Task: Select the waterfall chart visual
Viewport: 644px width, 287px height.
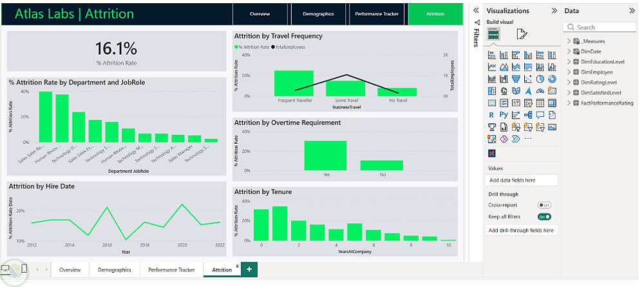Action: click(x=504, y=79)
